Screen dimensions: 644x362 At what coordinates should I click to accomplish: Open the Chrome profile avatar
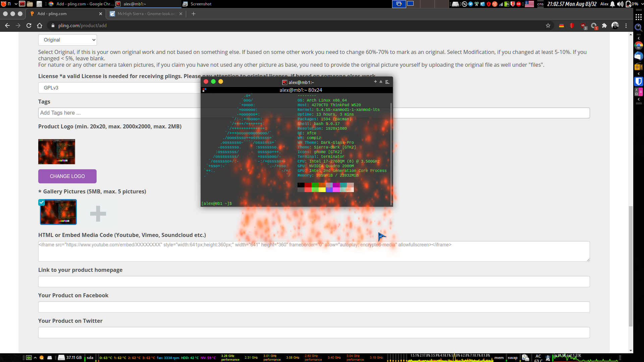(615, 25)
